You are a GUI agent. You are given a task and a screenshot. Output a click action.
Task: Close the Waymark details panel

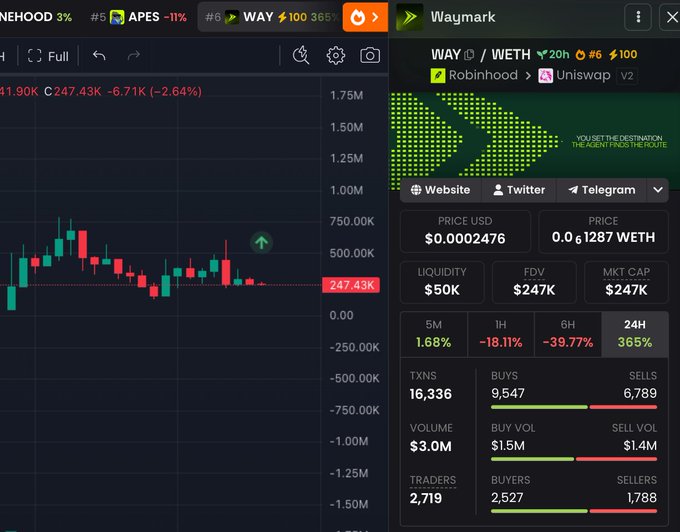pyautogui.click(x=672, y=17)
